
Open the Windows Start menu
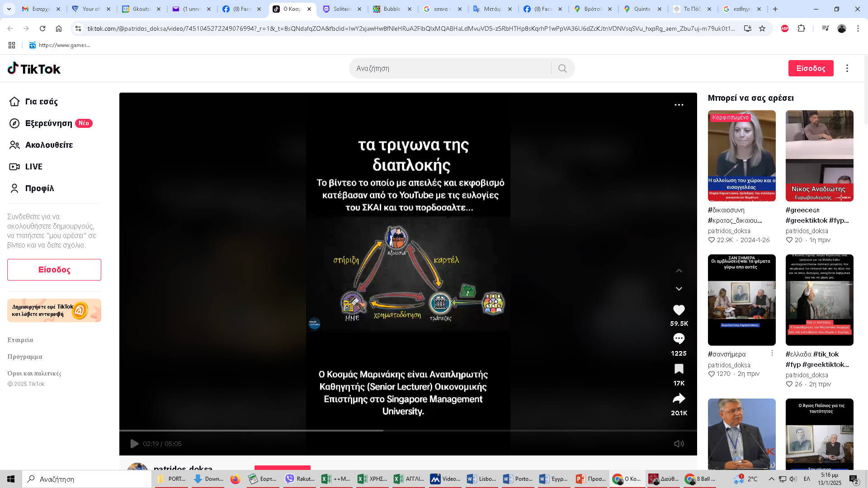click(x=11, y=479)
